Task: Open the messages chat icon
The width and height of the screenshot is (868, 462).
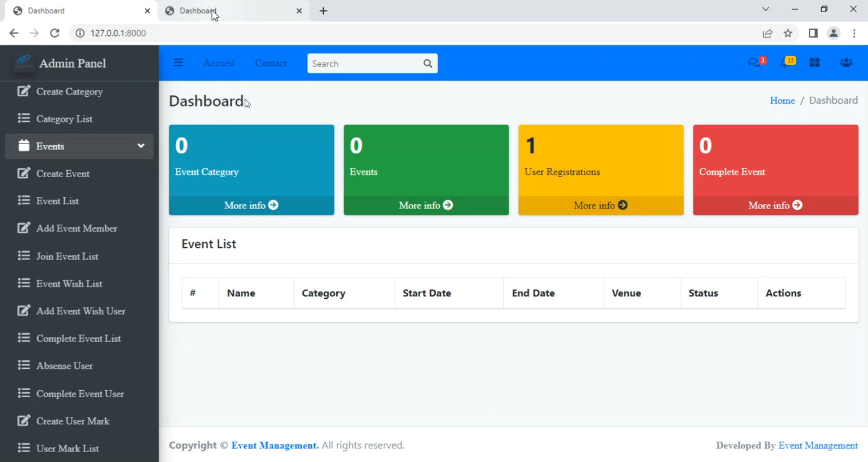Action: (x=754, y=63)
